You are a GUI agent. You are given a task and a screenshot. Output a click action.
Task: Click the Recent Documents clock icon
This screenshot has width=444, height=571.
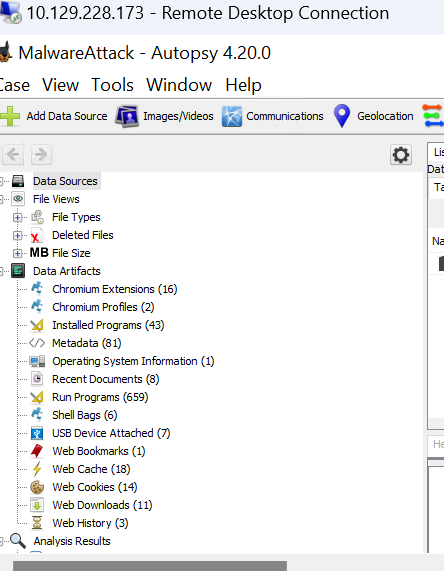click(x=37, y=379)
